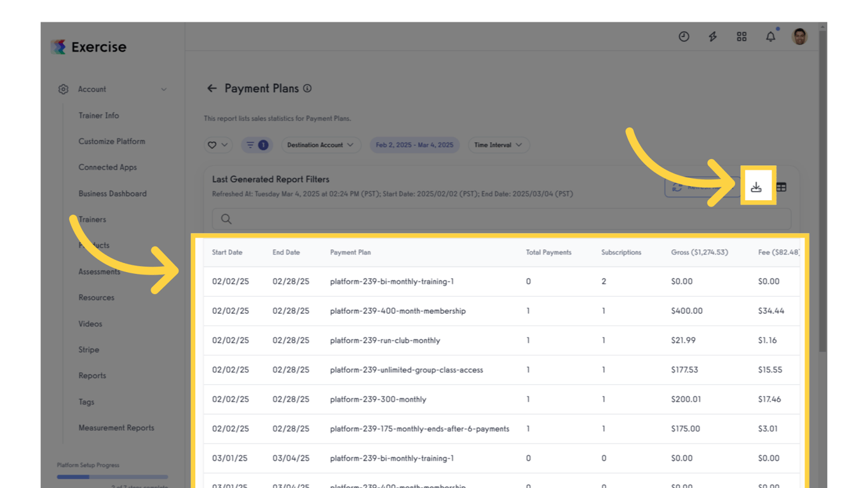Click the table columns layout icon

click(782, 187)
